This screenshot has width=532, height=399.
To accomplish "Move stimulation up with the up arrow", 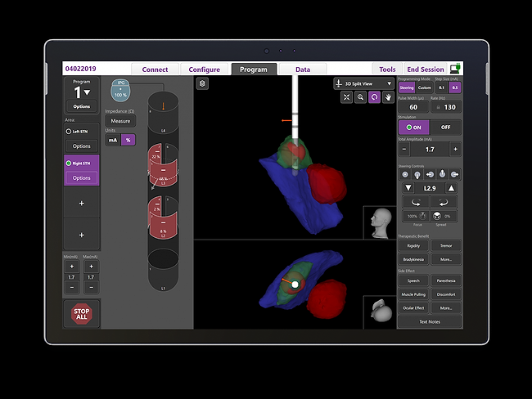I will pos(451,188).
